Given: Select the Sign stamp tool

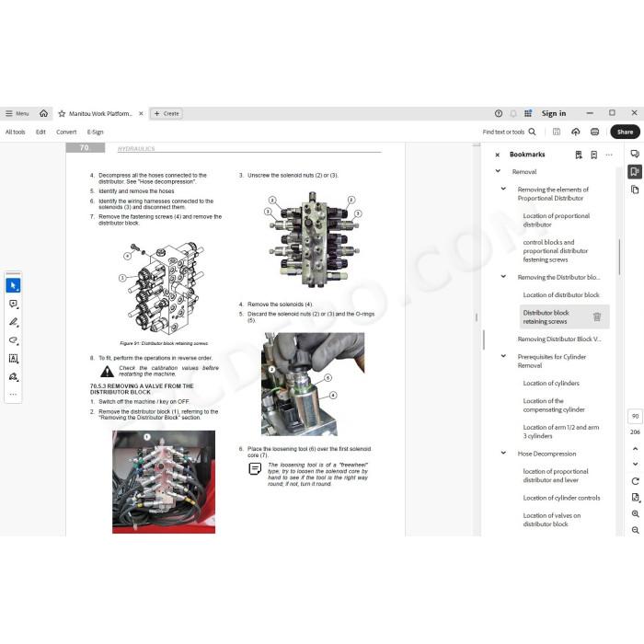Looking at the screenshot, I should [x=13, y=376].
